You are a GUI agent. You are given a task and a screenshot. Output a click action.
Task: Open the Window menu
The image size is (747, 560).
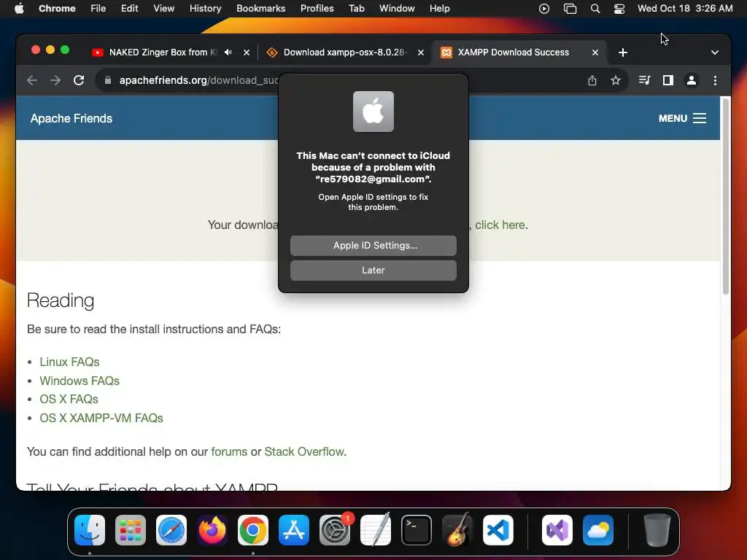pos(397,9)
